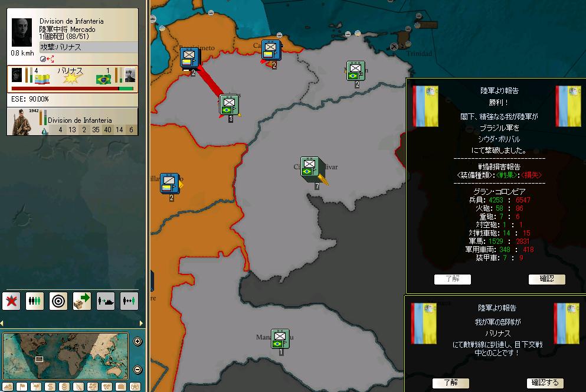This screenshot has width=586, height=392.
Task: Click the world minimap
Action: pos(66,356)
